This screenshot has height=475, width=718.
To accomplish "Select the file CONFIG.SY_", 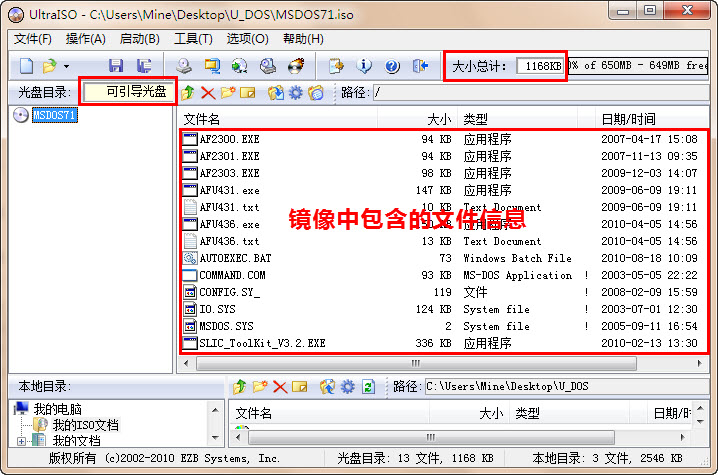I will point(229,292).
